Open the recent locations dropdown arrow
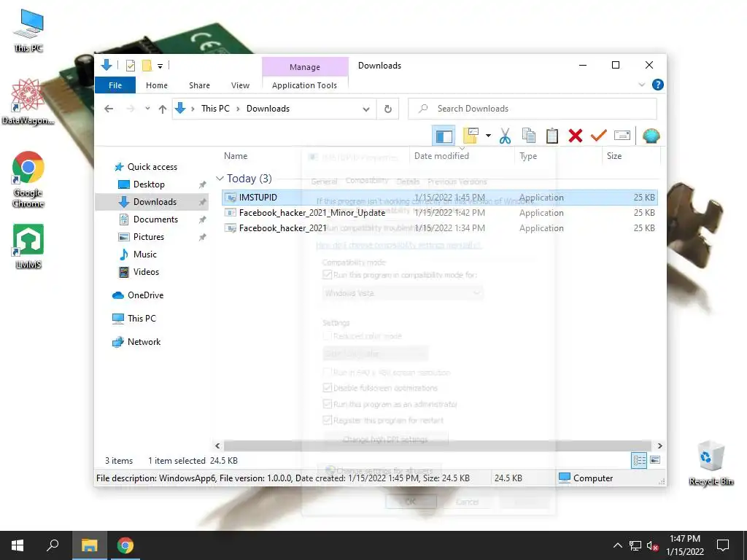The image size is (747, 560). click(x=147, y=109)
